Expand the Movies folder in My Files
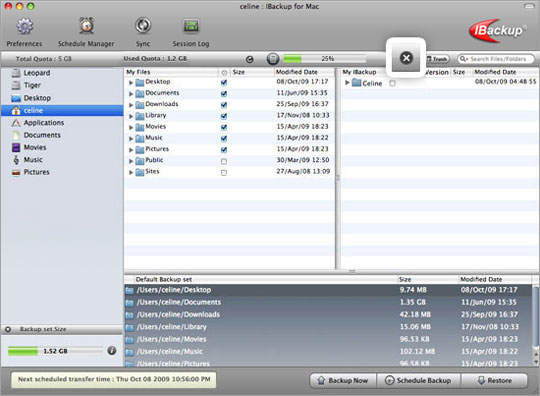This screenshot has width=540, height=396. [x=131, y=127]
